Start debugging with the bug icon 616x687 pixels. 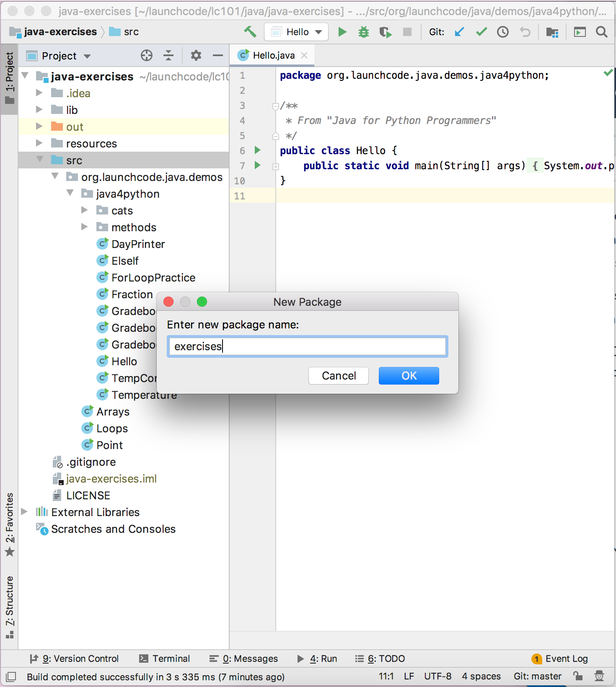(x=364, y=32)
